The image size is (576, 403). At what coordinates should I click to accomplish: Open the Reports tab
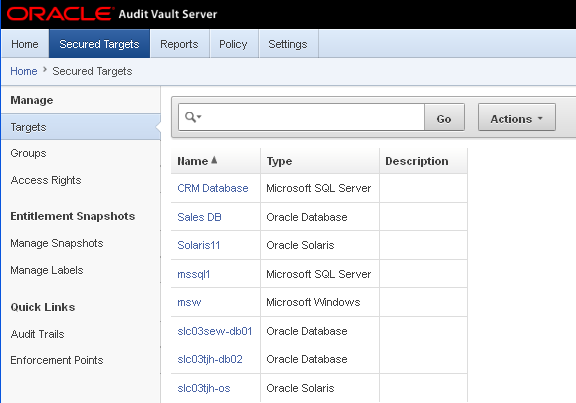click(179, 44)
